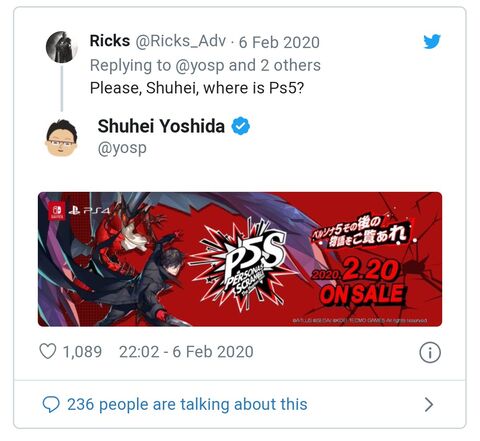Open the Persona 5 Scramble banner image
Viewport: 480px width, 441px height.
pyautogui.click(x=240, y=259)
